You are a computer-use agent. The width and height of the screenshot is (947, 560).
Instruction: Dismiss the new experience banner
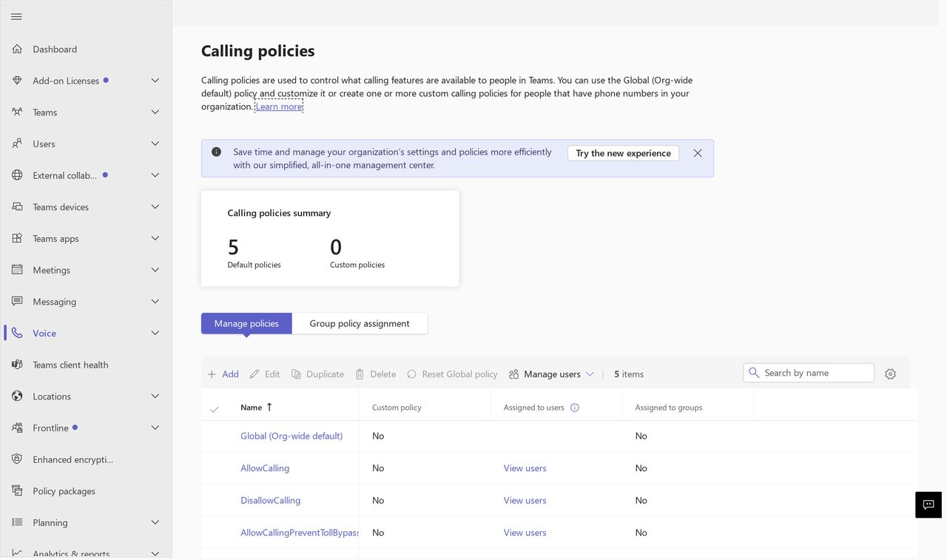pyautogui.click(x=698, y=153)
